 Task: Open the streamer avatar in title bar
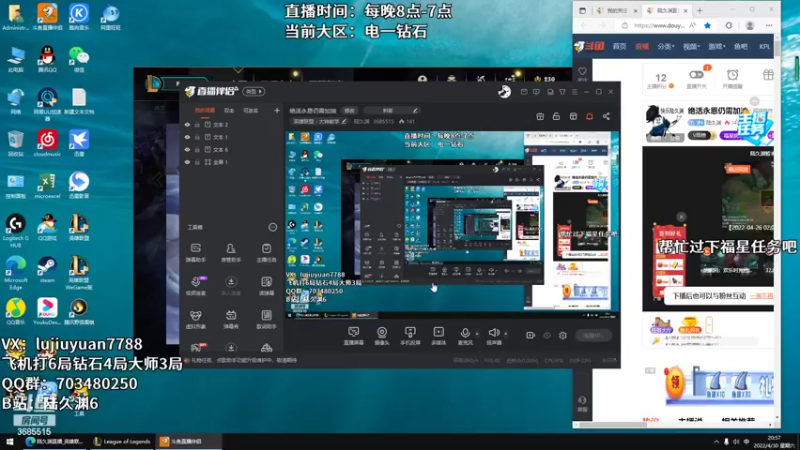click(505, 91)
